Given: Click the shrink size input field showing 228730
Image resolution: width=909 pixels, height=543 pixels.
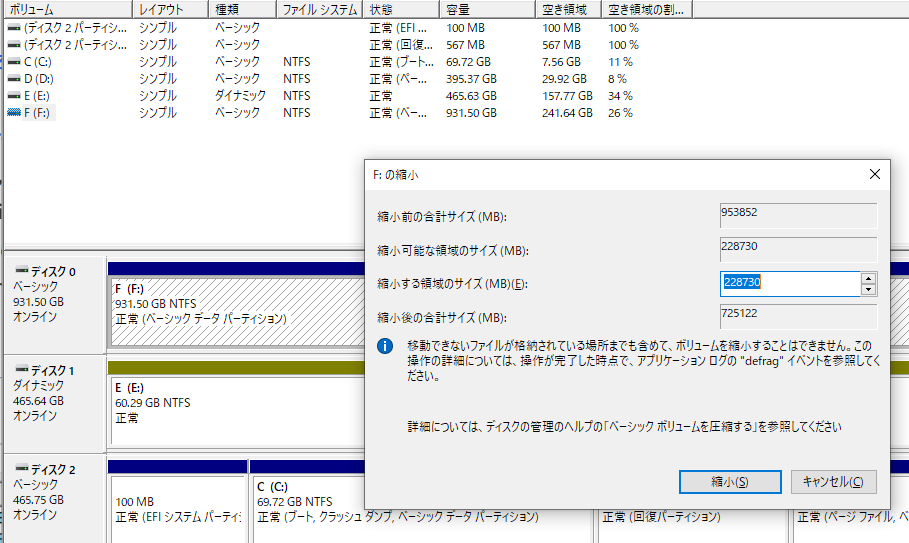Looking at the screenshot, I should [790, 283].
